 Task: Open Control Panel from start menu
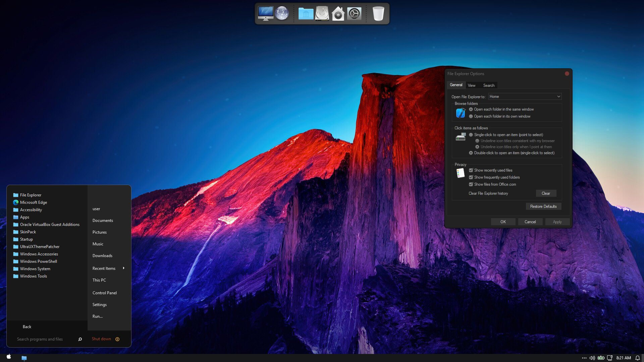105,293
